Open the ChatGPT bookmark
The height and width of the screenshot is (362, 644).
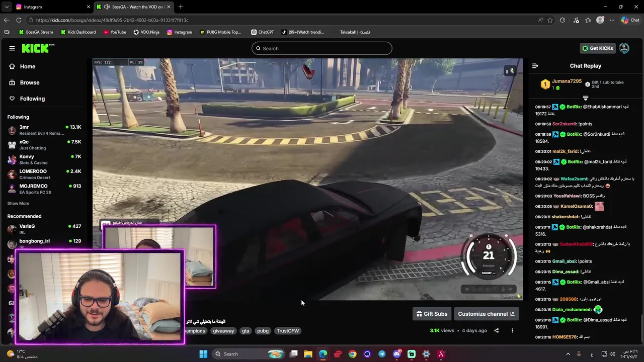click(263, 32)
